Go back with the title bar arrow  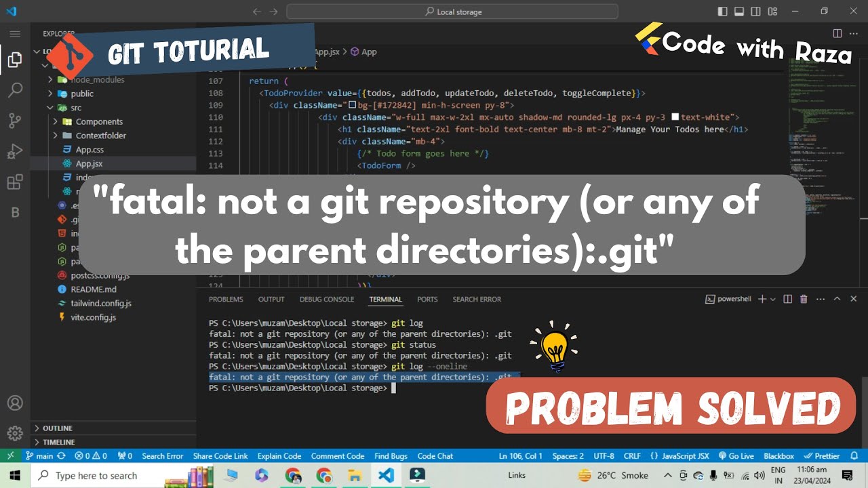[x=257, y=12]
